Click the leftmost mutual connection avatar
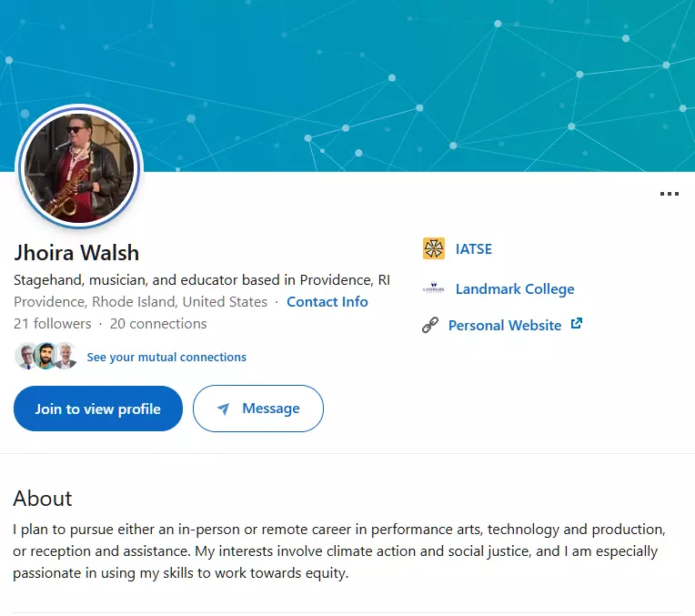Image resolution: width=695 pixels, height=616 pixels. tap(27, 357)
